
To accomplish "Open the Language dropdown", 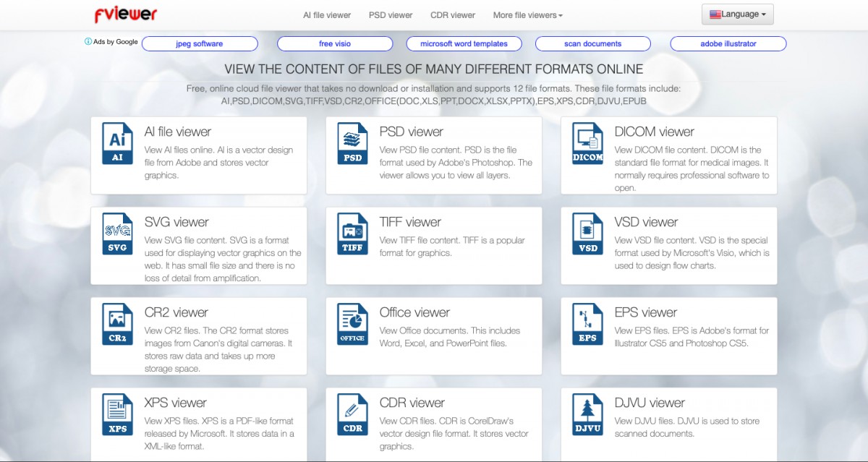I will [x=738, y=14].
